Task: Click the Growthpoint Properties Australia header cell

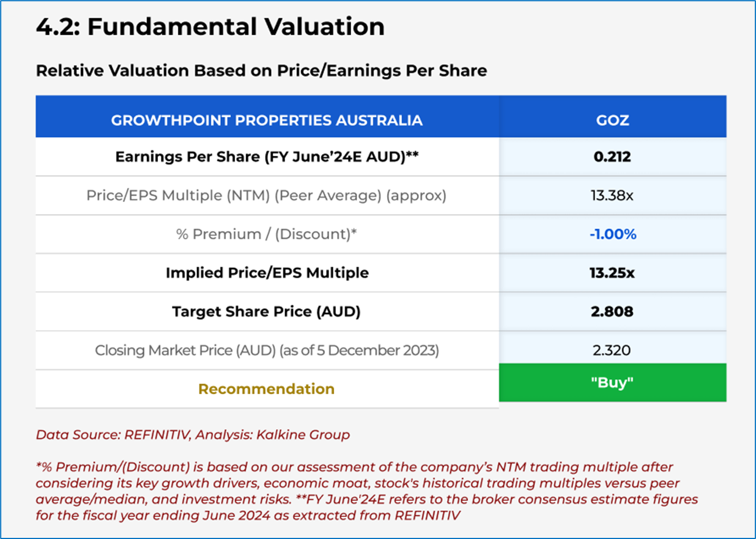Action: tap(267, 120)
